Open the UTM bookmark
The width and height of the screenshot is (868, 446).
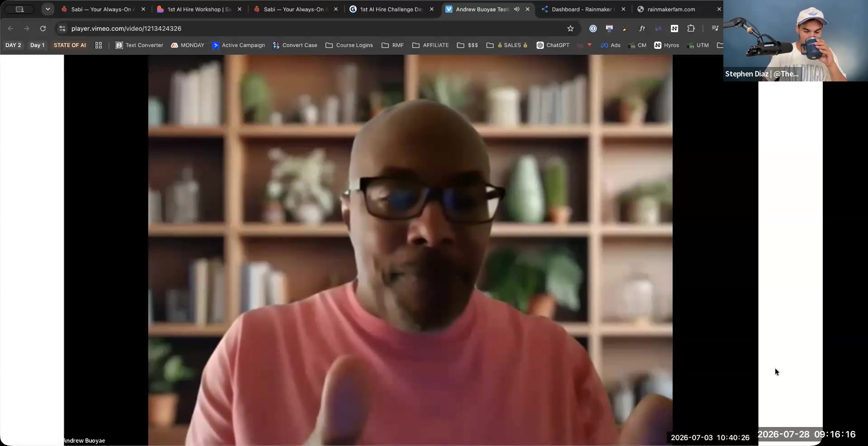[x=698, y=45]
